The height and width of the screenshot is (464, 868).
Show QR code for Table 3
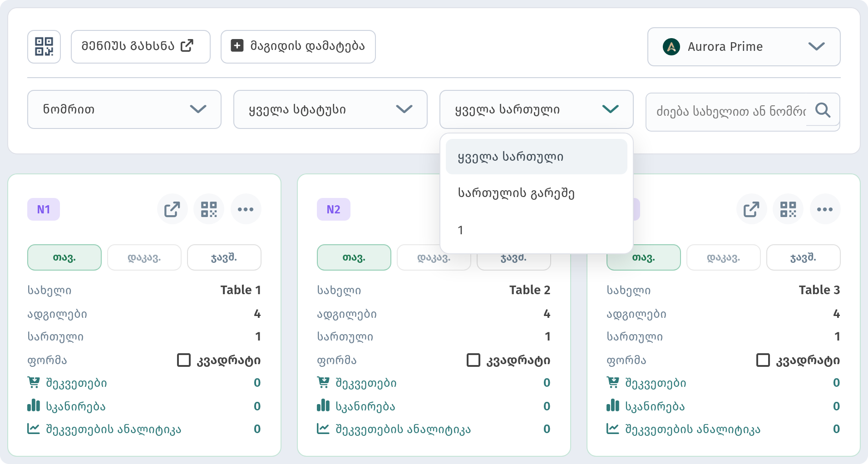(788, 209)
